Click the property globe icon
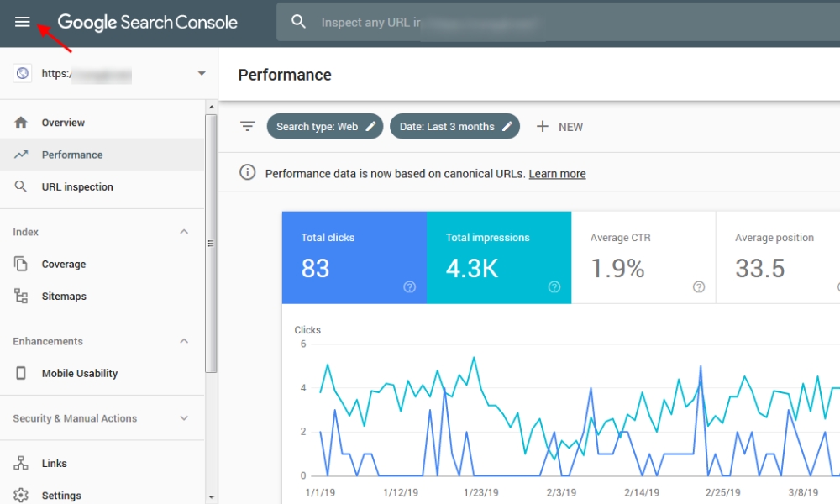 coord(23,73)
